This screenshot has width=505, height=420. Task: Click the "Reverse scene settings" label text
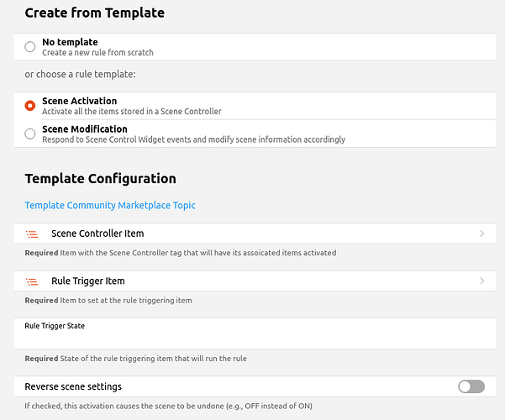[x=73, y=386]
